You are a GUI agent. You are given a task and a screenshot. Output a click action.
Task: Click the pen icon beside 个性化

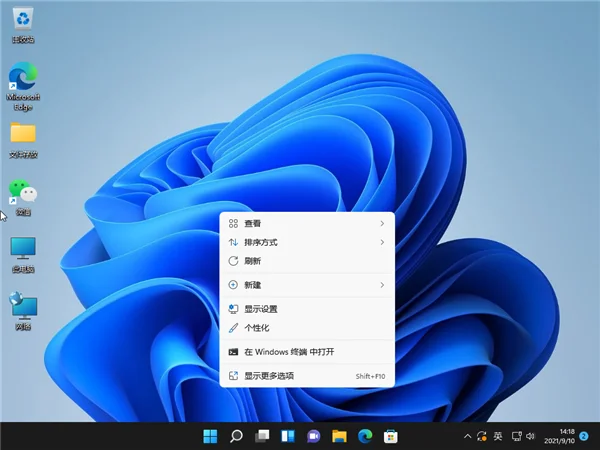coord(233,328)
